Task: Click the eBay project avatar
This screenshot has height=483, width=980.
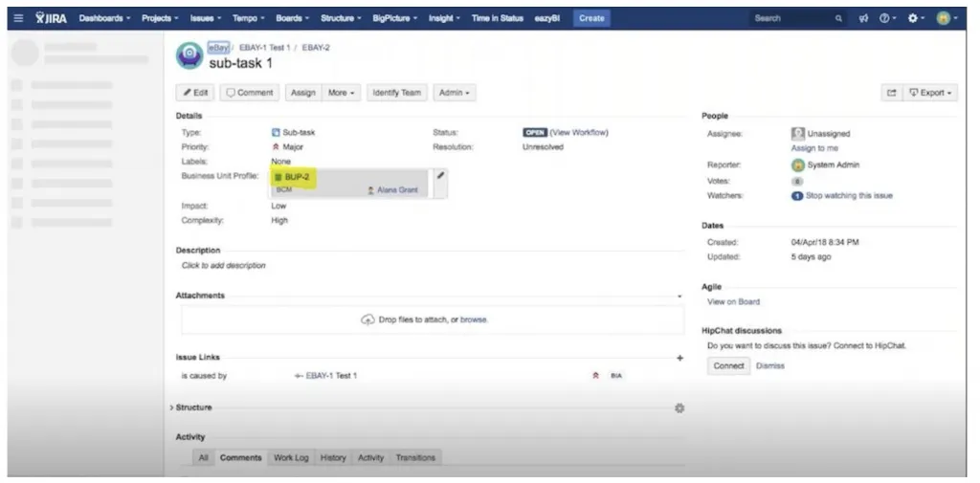Action: [189, 55]
